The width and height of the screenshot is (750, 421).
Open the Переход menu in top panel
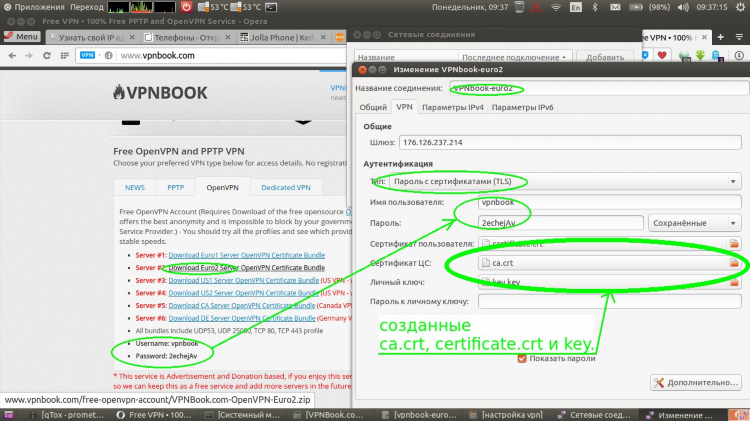coord(87,7)
